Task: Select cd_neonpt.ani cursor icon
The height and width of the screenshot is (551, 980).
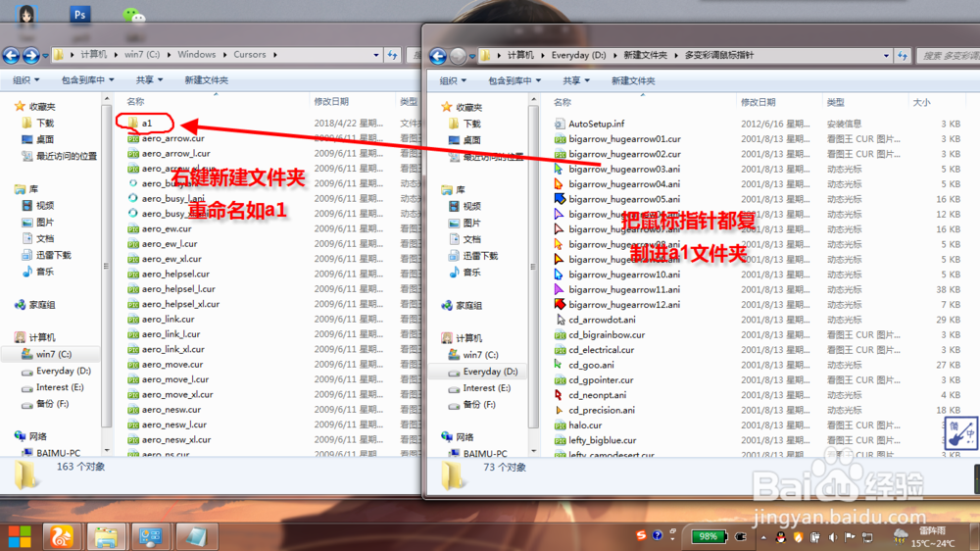Action: click(x=559, y=395)
